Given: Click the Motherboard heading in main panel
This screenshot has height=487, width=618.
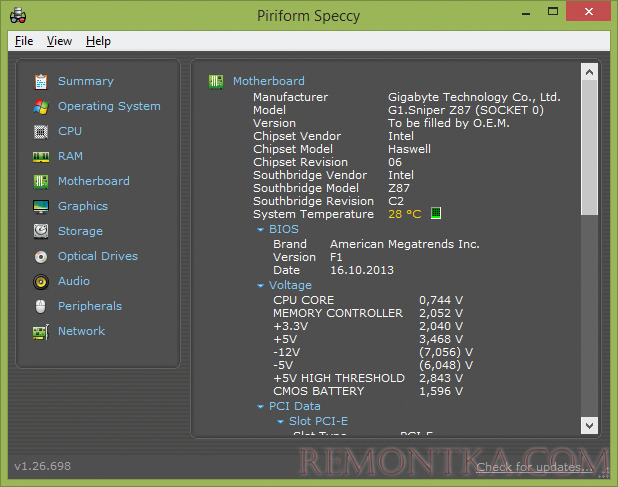Looking at the screenshot, I should coord(268,81).
